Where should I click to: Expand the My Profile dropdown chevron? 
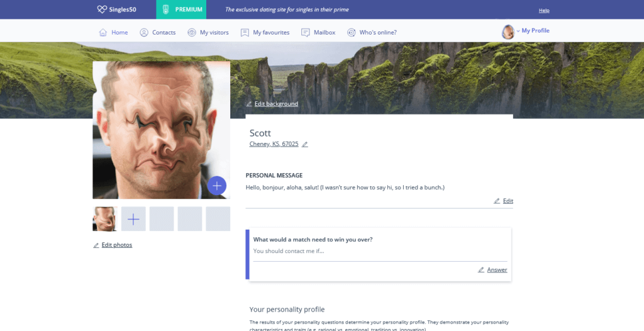pyautogui.click(x=518, y=31)
